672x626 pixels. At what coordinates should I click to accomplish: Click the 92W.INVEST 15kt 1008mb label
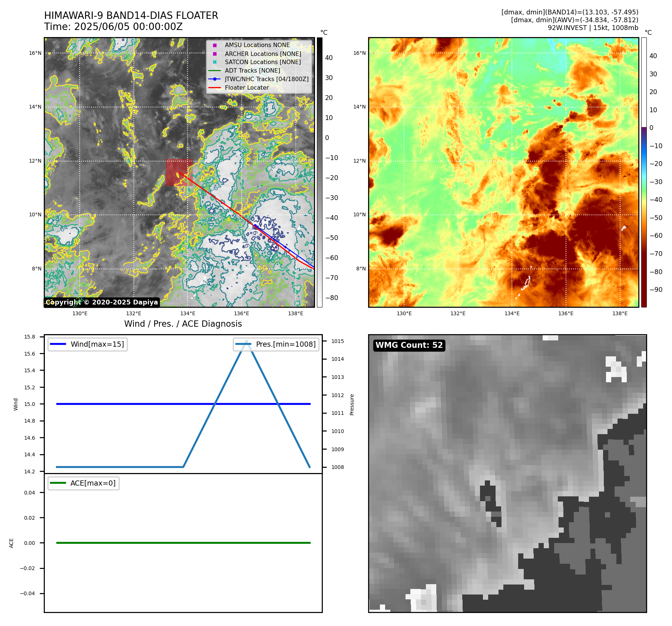click(x=593, y=28)
